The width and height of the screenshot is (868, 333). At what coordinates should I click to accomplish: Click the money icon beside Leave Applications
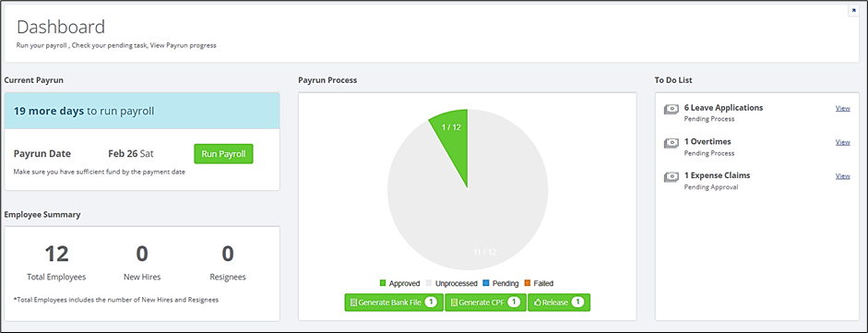(x=671, y=110)
